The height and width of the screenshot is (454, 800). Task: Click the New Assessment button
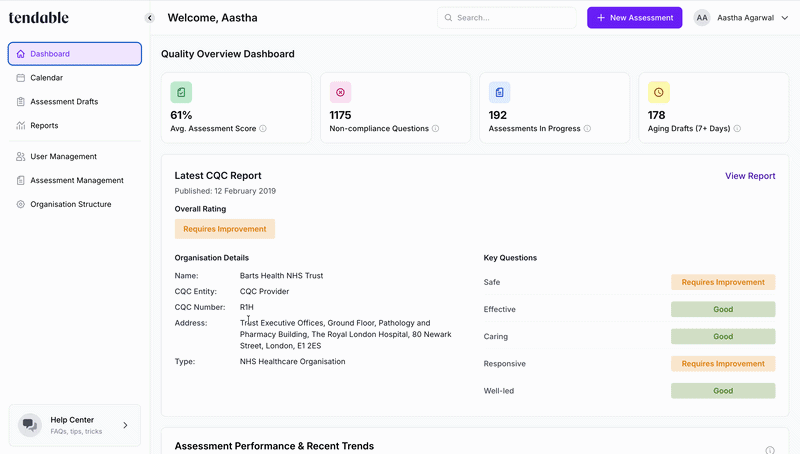pos(635,18)
